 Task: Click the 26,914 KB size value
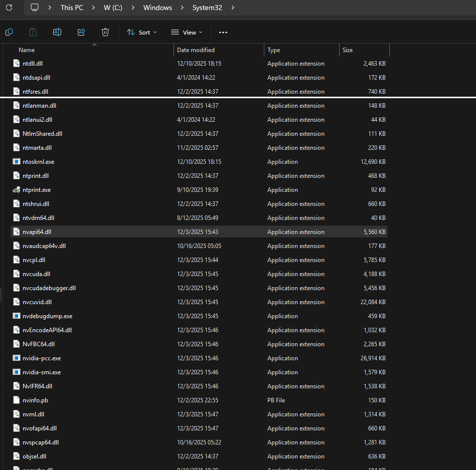[373, 358]
